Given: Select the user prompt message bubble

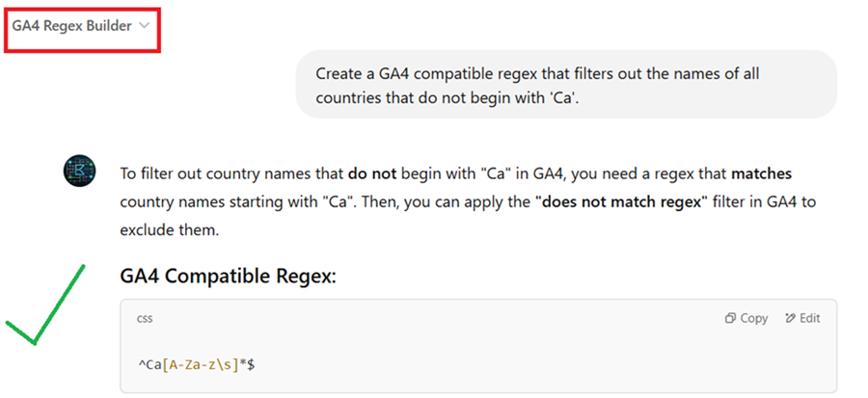Looking at the screenshot, I should pyautogui.click(x=565, y=85).
